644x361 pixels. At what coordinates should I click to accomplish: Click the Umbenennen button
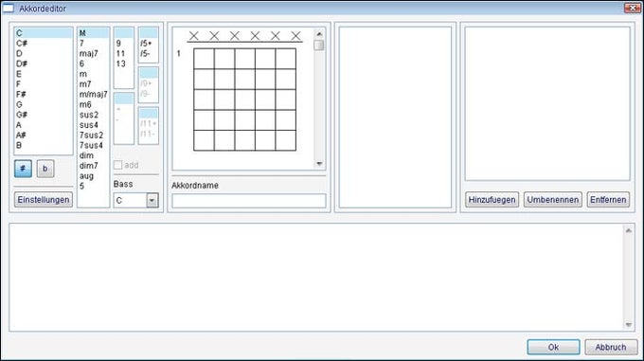coord(553,200)
